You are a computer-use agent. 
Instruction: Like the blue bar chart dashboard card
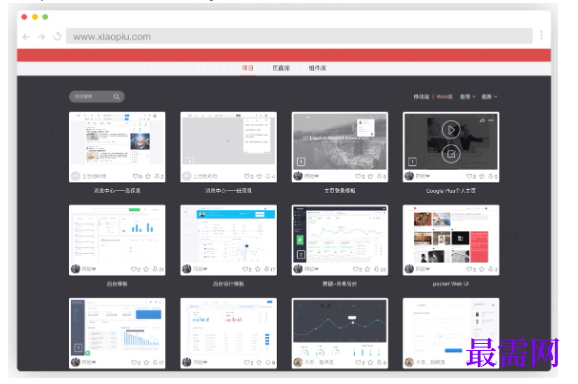coord(134,269)
